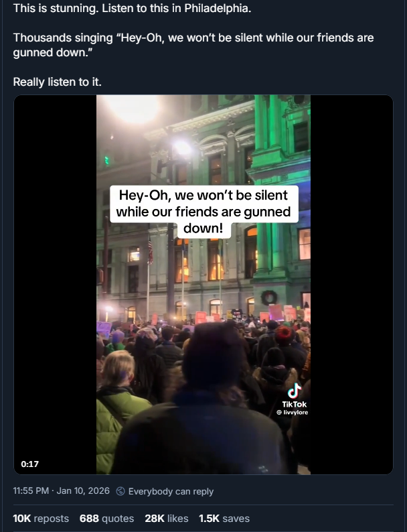This screenshot has width=407, height=532.
Task: View the "1.5K saves" count
Action: pyautogui.click(x=224, y=519)
